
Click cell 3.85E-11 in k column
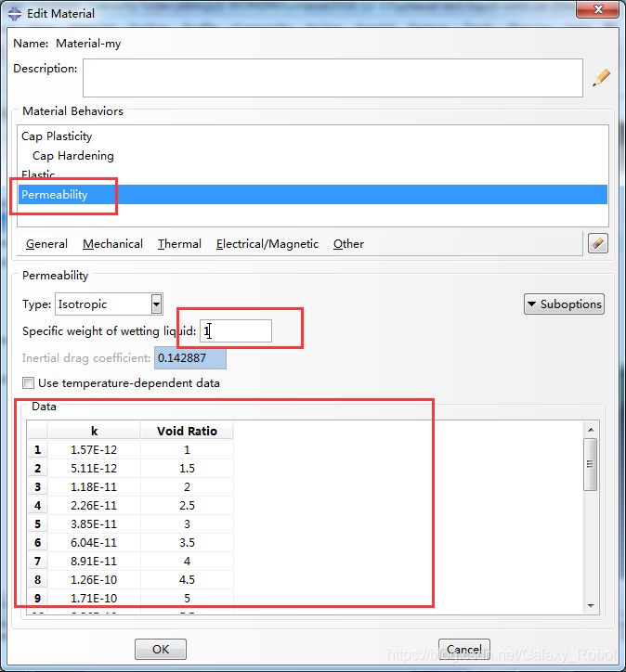click(94, 523)
